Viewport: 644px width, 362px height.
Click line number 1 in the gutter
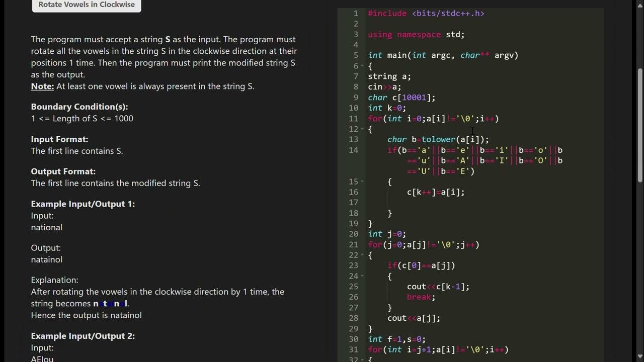coord(356,14)
